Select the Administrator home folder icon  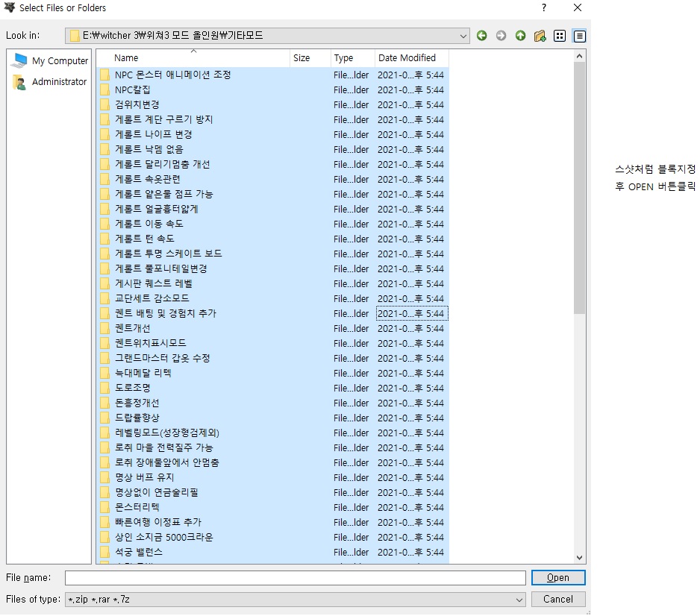pyautogui.click(x=19, y=81)
